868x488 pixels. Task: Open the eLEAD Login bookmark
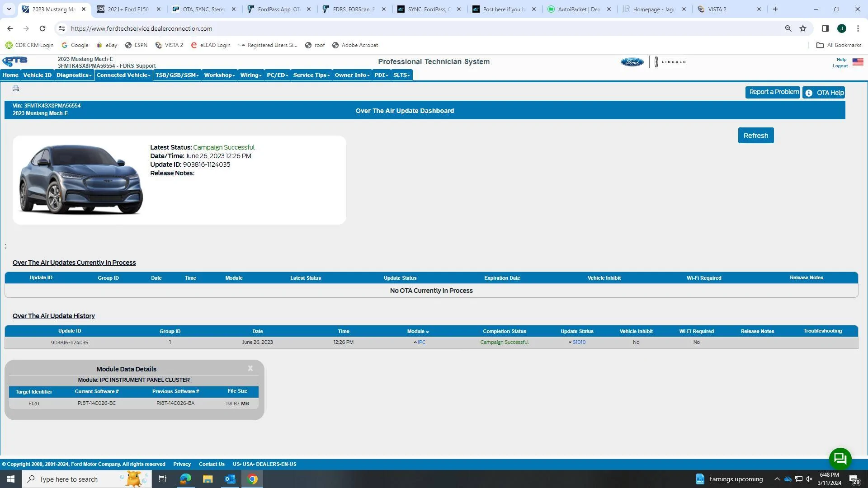coord(211,45)
